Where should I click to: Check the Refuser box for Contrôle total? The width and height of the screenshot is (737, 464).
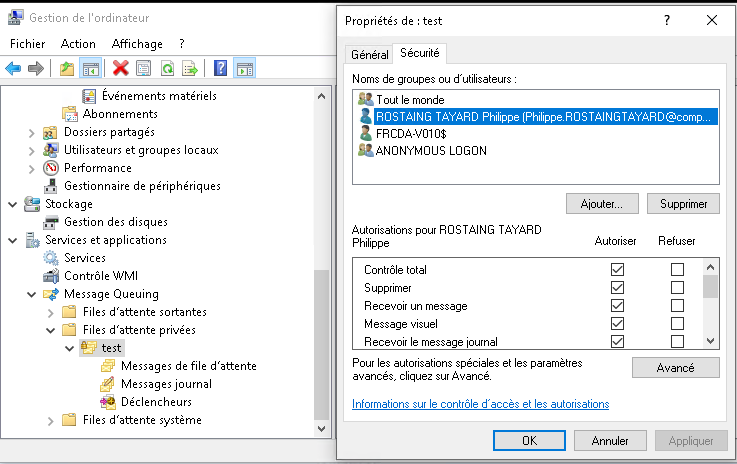tap(678, 270)
